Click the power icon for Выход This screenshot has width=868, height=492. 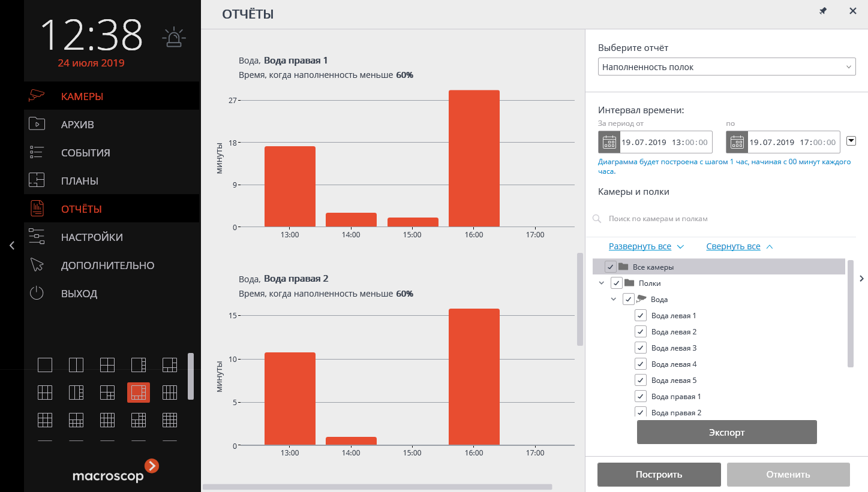coord(37,294)
